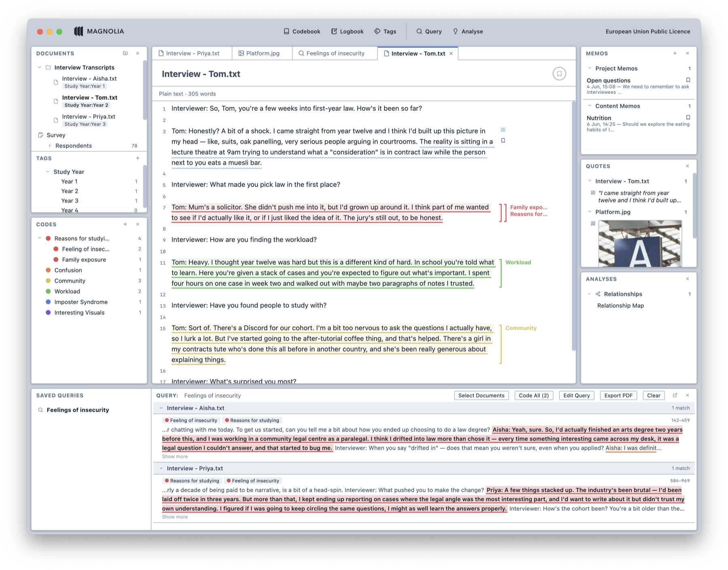The image size is (728, 570).
Task: Click the European Union Public Licence link
Action: (x=648, y=31)
